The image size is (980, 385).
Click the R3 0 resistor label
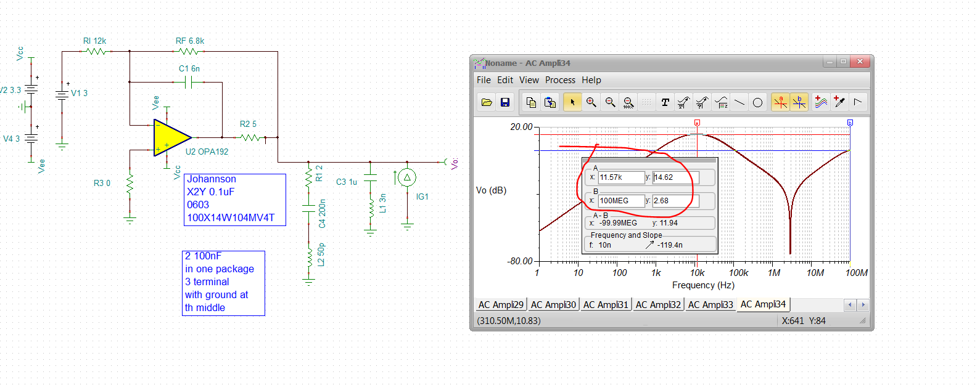pos(102,183)
